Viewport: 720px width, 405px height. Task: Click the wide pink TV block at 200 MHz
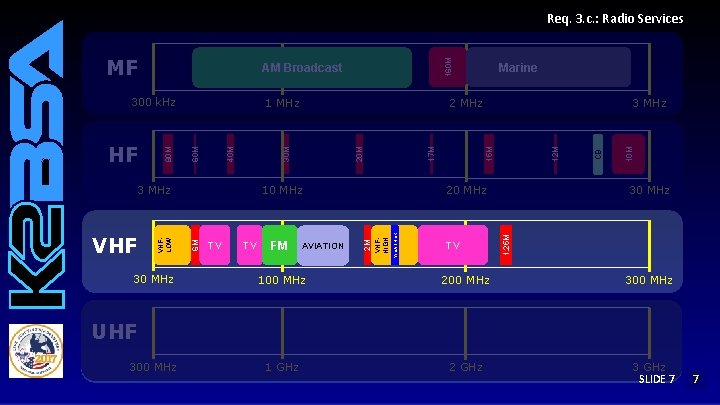click(453, 245)
